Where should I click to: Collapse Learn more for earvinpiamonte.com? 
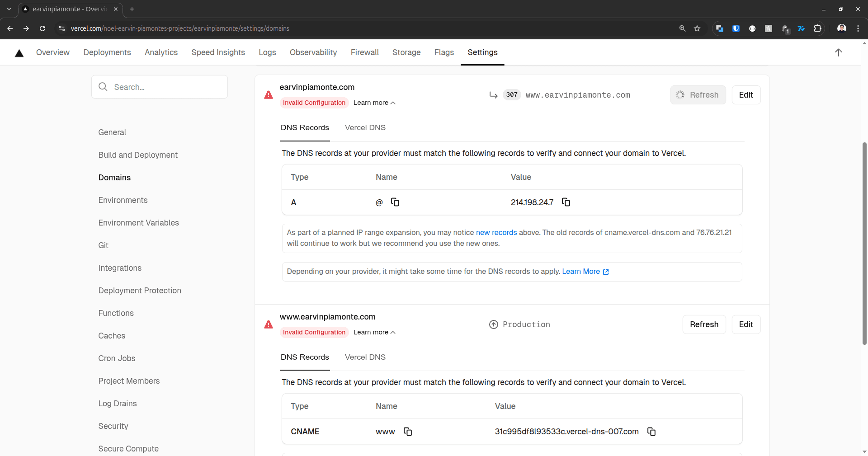374,103
